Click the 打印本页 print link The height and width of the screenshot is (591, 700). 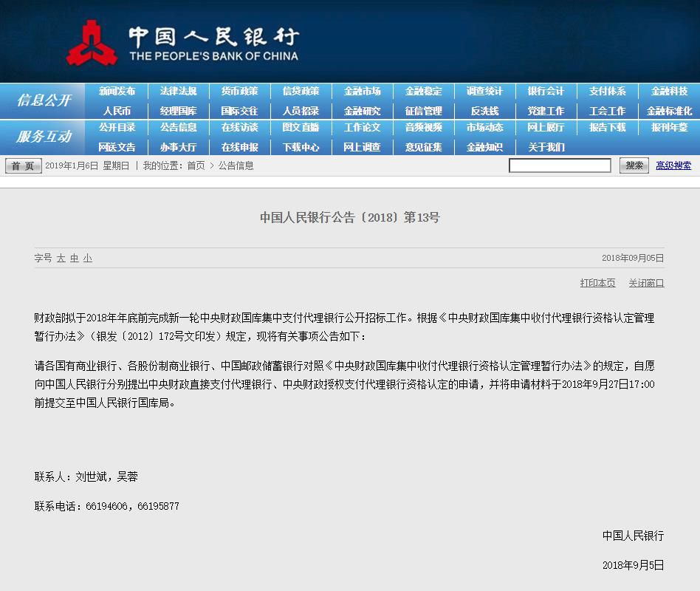click(x=597, y=283)
